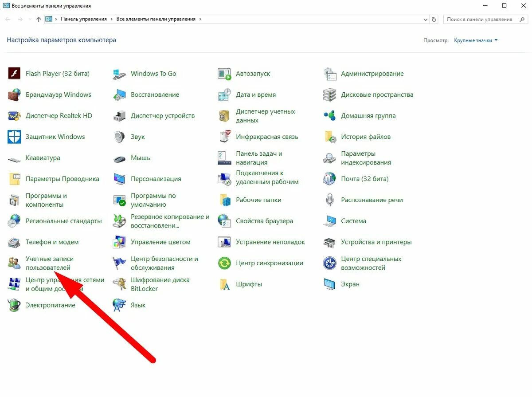Open the Брандмауэр Windows icon
The image size is (532, 397).
pos(14,94)
